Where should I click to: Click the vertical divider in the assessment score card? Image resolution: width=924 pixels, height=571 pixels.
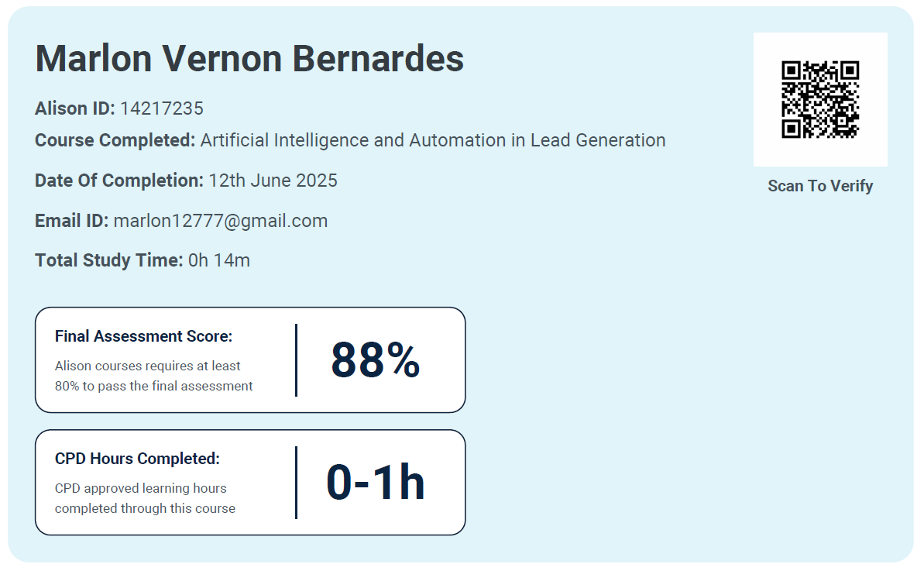click(x=296, y=360)
